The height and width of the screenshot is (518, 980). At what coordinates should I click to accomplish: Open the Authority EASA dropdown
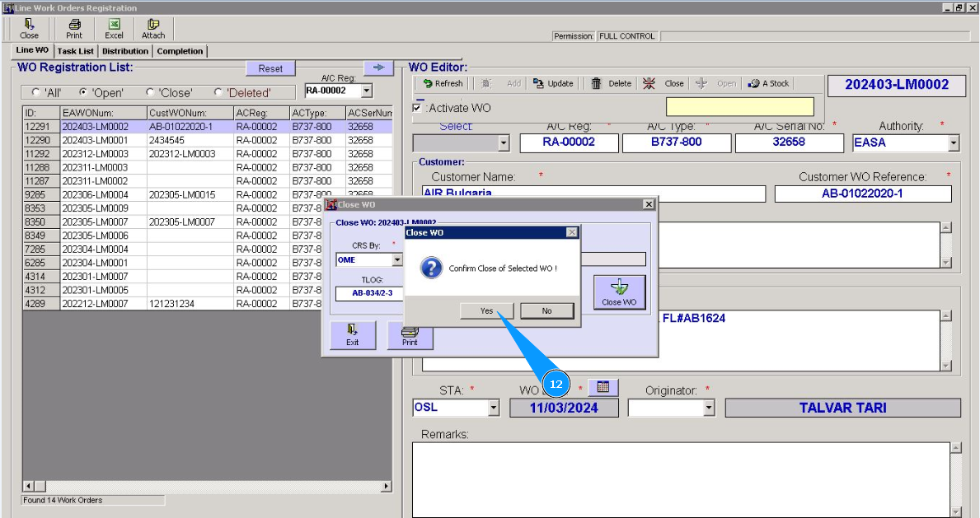954,143
